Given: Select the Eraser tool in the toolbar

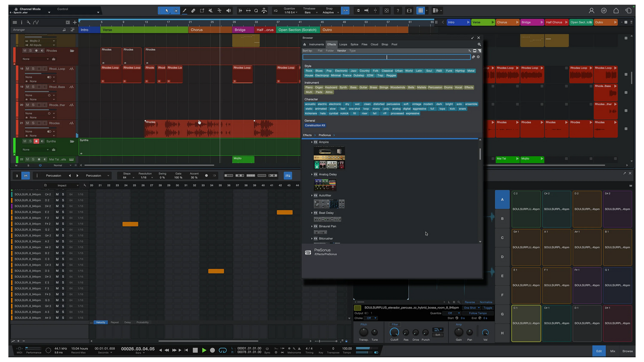Looking at the screenshot, I should (x=193, y=10).
